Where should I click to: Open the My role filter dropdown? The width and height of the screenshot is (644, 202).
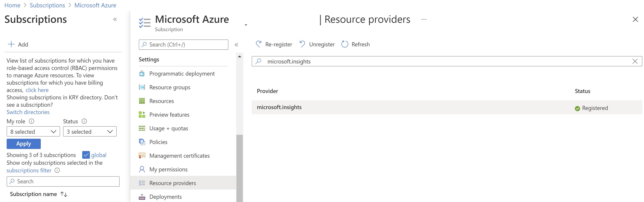coord(33,131)
